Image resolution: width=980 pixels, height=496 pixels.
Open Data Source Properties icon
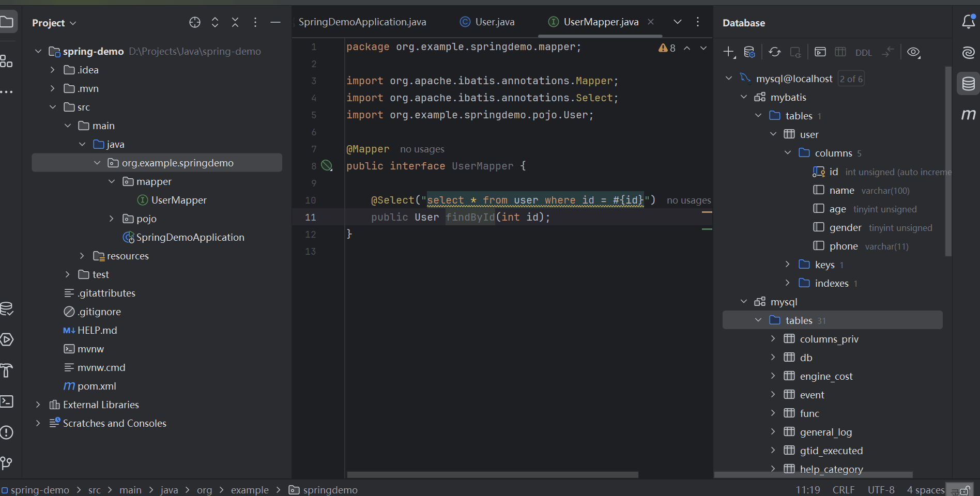pos(749,52)
